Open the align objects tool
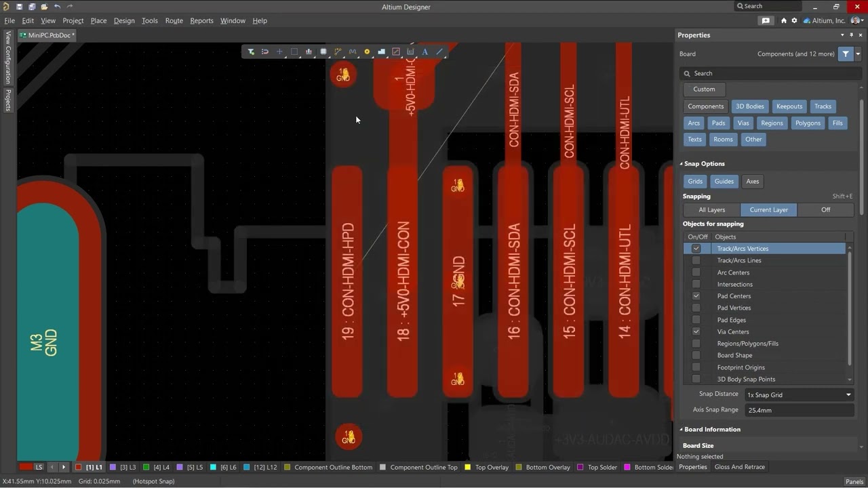The height and width of the screenshot is (488, 868). [309, 52]
